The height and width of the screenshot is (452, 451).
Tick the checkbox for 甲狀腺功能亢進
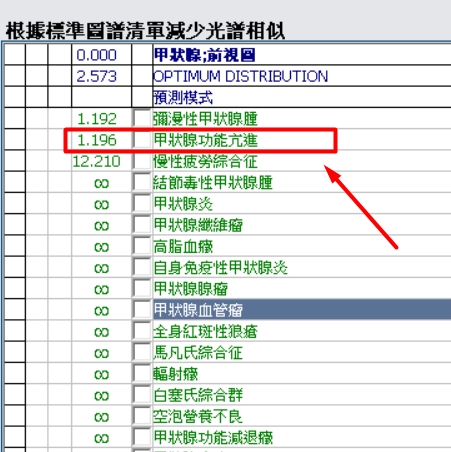point(142,140)
